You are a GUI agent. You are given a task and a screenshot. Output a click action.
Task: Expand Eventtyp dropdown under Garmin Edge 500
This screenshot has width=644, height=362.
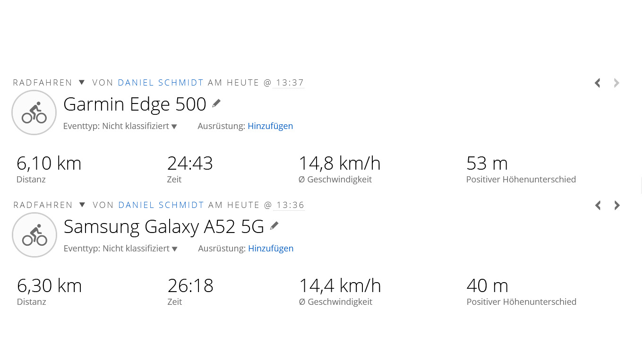click(174, 127)
